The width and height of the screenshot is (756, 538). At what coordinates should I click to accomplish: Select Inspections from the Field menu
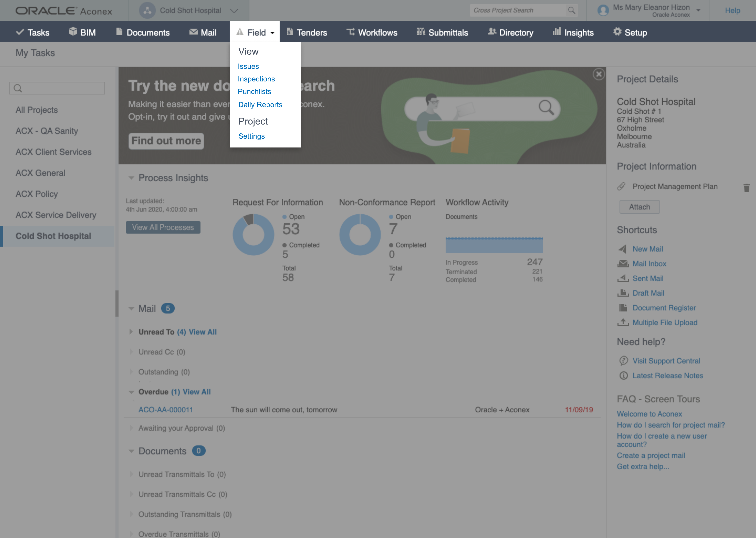point(256,79)
